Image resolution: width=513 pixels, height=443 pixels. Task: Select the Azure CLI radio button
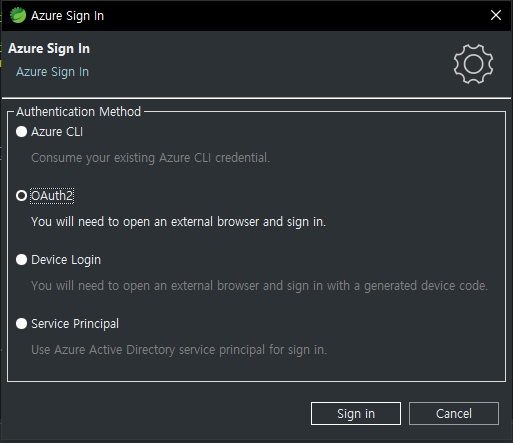pyautogui.click(x=21, y=132)
